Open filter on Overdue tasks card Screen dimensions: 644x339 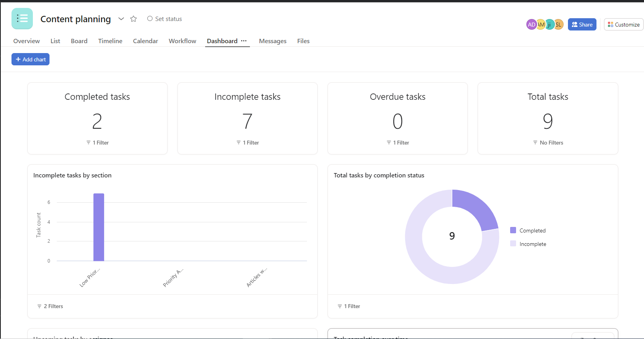(x=398, y=143)
